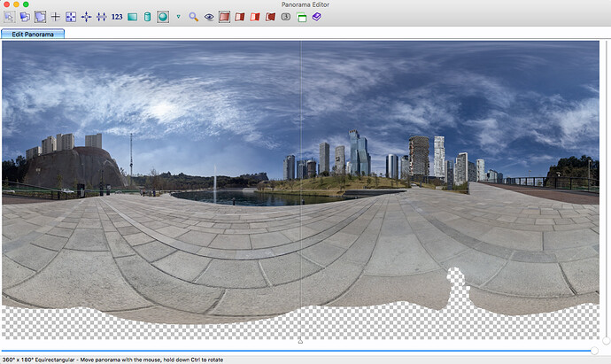This screenshot has width=611, height=364.
Task: Toggle the eye visibility icon
Action: click(x=209, y=17)
